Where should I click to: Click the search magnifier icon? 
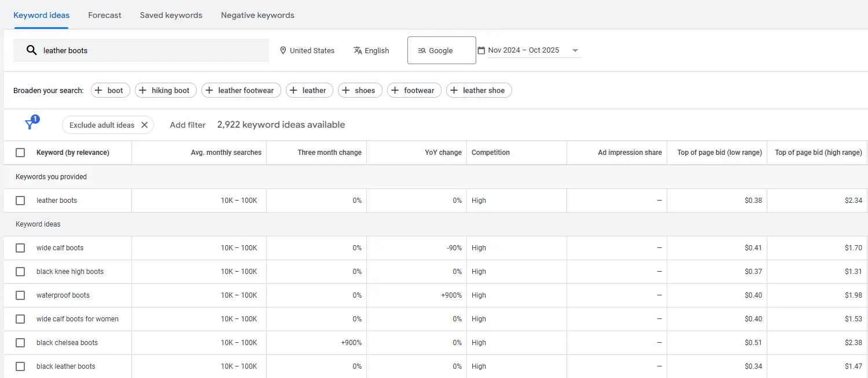32,50
